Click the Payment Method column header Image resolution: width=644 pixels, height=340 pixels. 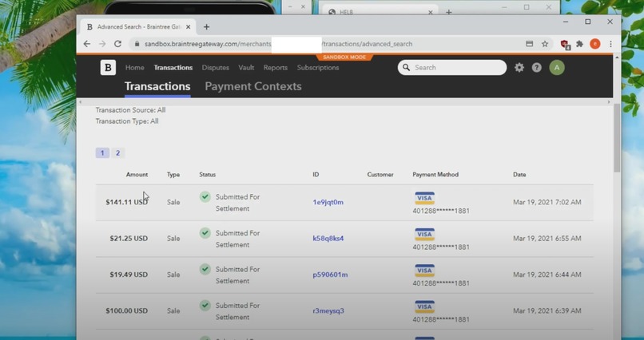pos(435,175)
